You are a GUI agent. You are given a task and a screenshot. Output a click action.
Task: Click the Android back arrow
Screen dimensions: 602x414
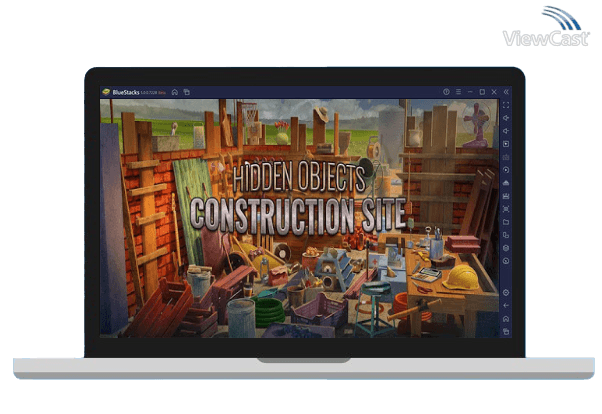coord(506,306)
